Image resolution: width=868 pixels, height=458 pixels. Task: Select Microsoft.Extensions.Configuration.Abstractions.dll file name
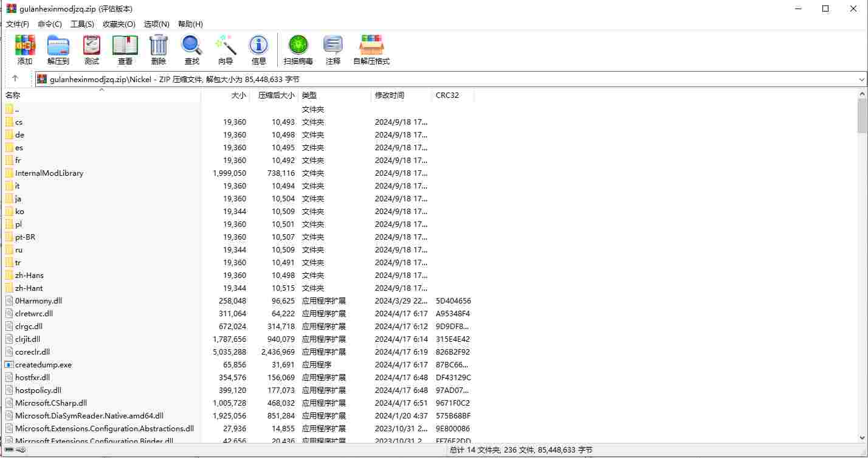point(105,428)
